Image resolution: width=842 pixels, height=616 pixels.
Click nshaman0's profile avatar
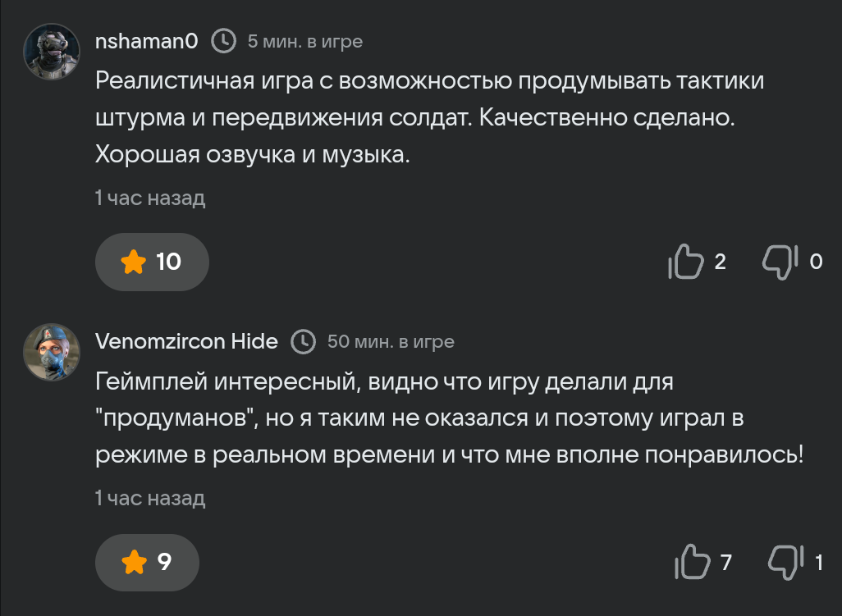pos(51,51)
